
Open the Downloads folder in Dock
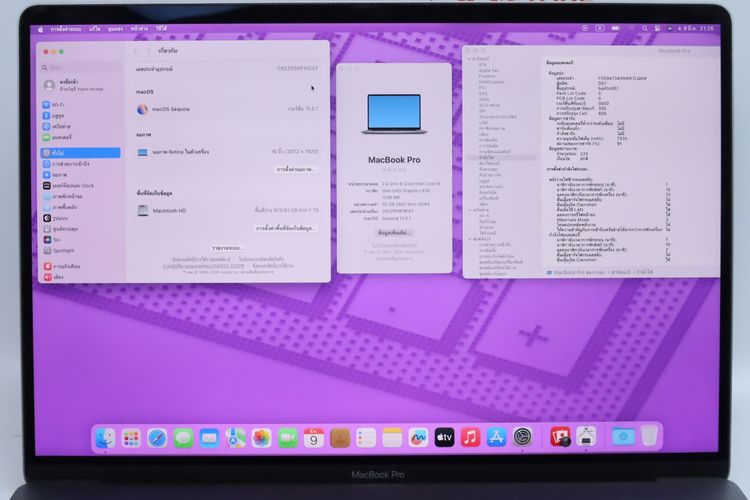pyautogui.click(x=623, y=436)
